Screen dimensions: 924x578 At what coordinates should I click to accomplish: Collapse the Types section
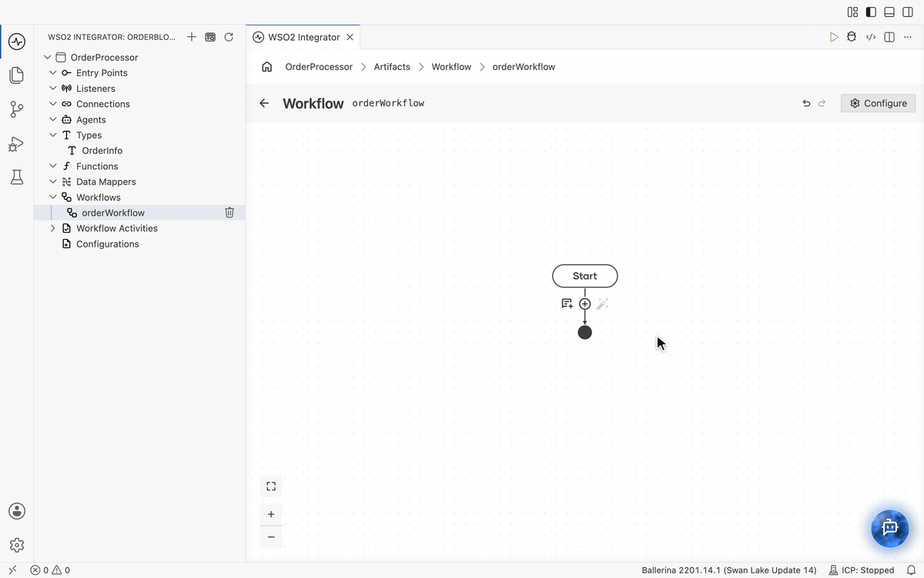coord(53,135)
